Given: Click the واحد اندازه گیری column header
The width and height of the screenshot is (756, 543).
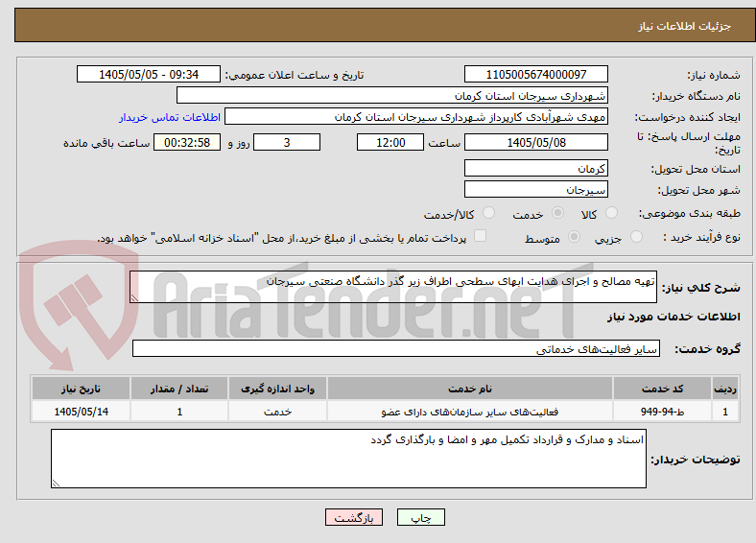Looking at the screenshot, I should pos(277,389).
